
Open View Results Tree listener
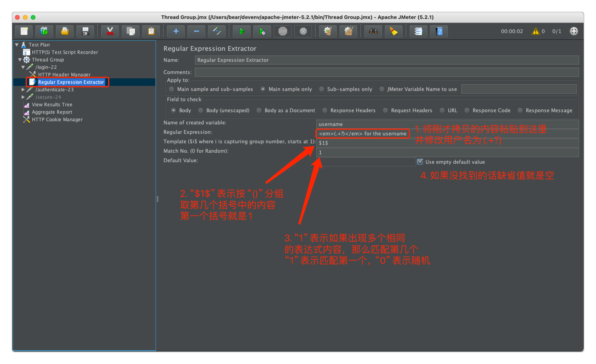tap(52, 105)
